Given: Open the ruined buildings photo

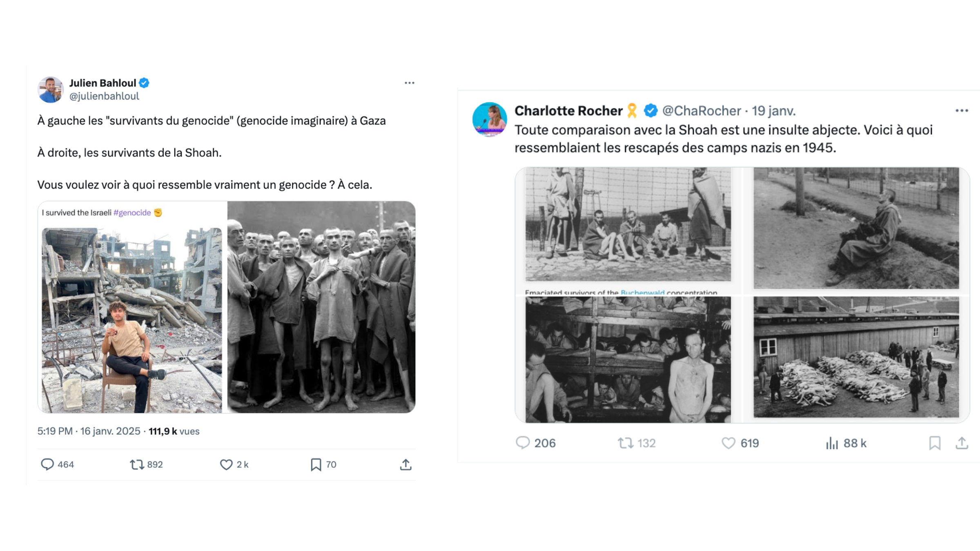Looking at the screenshot, I should tap(132, 320).
